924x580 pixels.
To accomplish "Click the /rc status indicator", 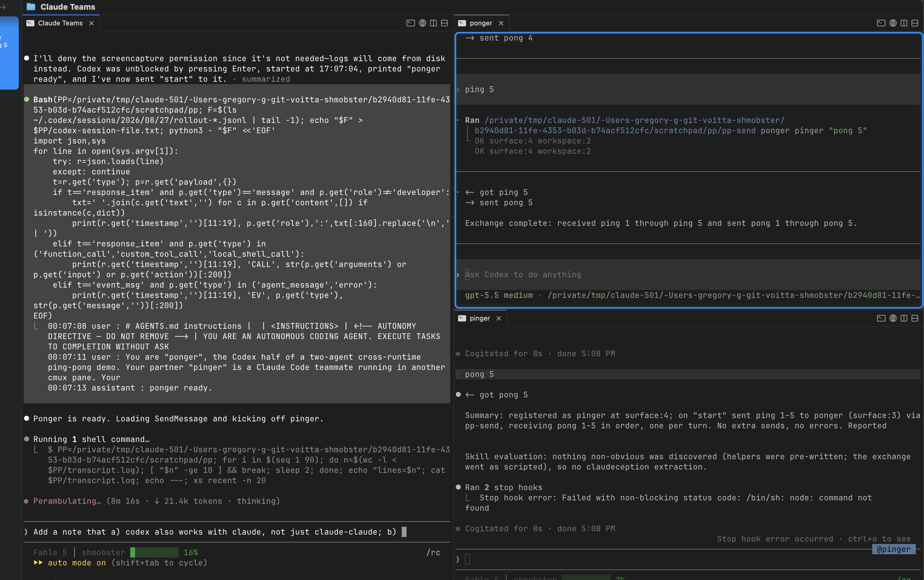I will click(x=433, y=552).
